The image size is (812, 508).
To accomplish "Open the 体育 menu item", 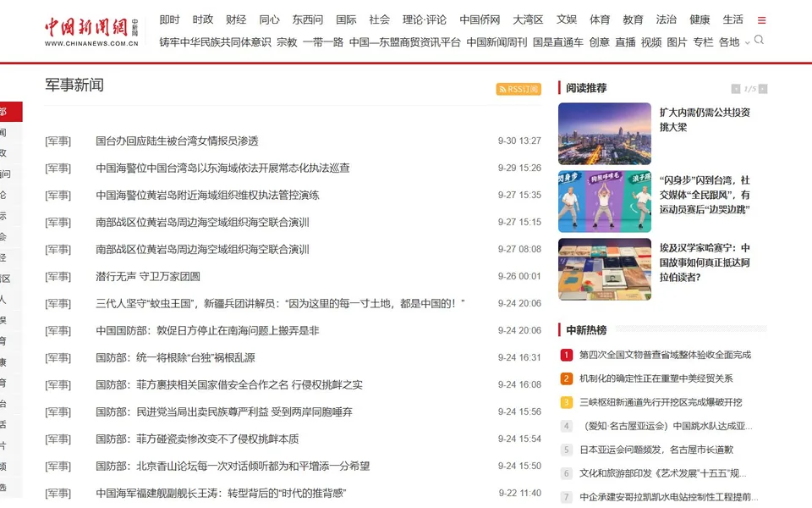I will click(600, 19).
